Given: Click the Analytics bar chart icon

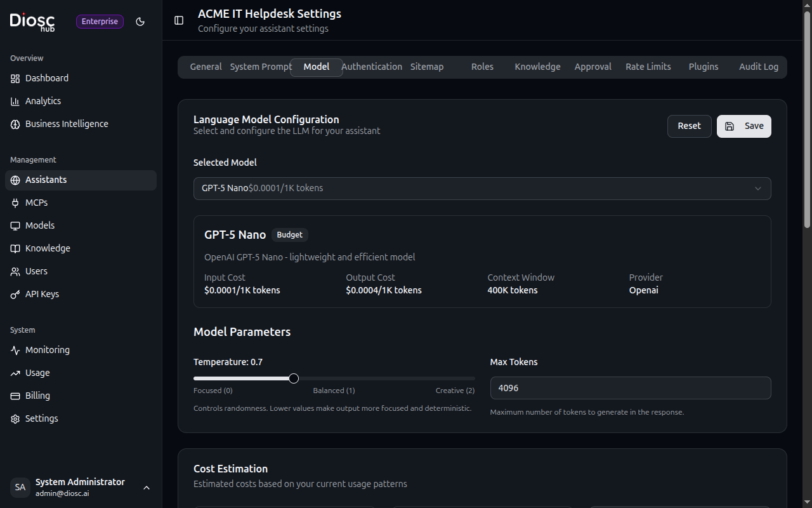Looking at the screenshot, I should [15, 101].
